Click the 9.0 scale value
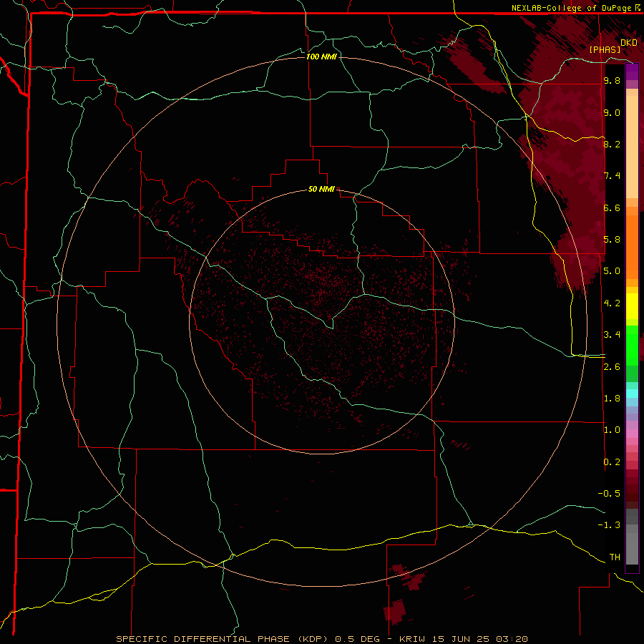Image resolution: width=644 pixels, height=644 pixels. pyautogui.click(x=612, y=112)
